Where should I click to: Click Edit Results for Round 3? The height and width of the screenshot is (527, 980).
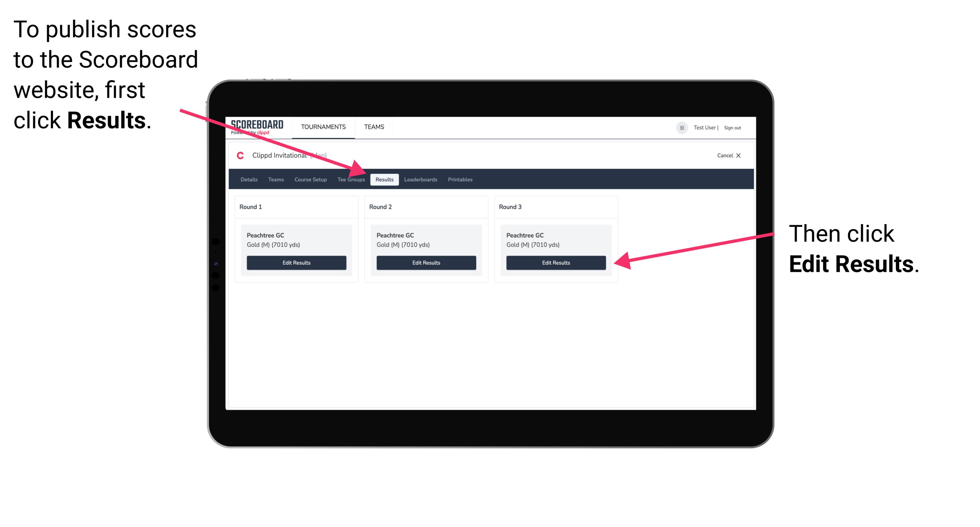[x=555, y=263]
